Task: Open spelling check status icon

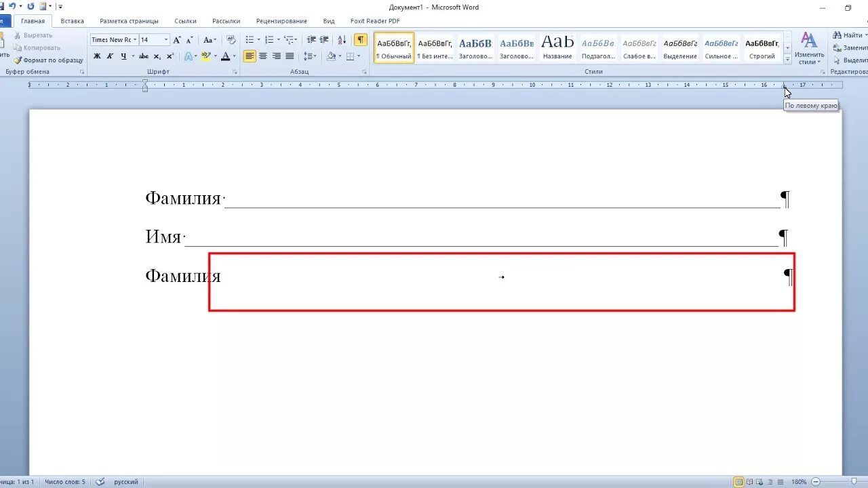Action: [100, 482]
